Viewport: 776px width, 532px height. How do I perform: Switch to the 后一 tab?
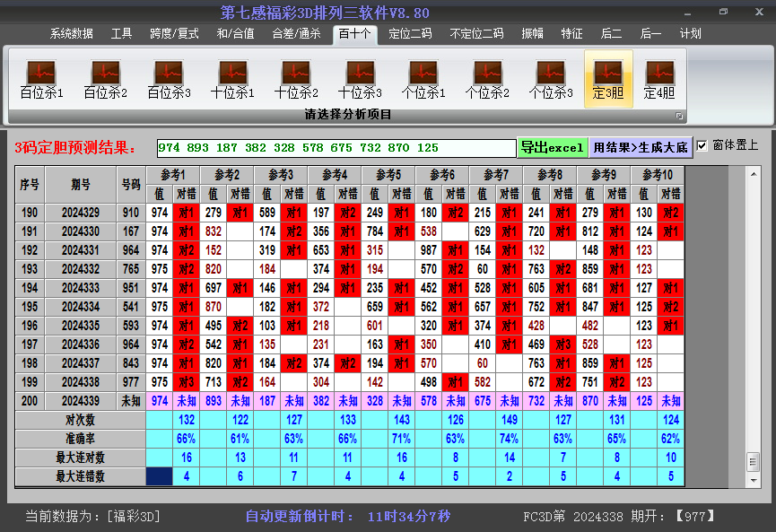click(x=650, y=34)
